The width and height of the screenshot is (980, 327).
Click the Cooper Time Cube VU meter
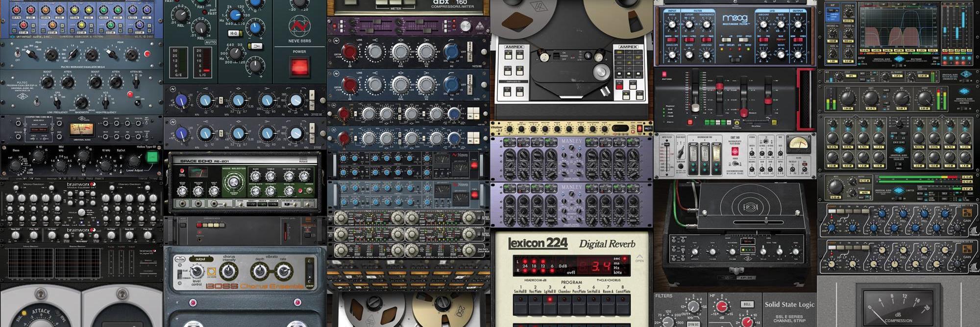click(x=81, y=129)
